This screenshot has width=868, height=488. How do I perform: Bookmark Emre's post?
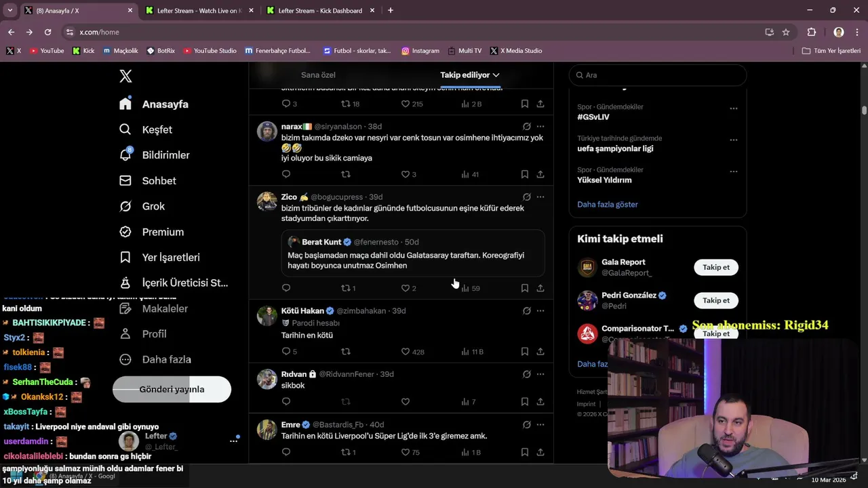click(525, 452)
